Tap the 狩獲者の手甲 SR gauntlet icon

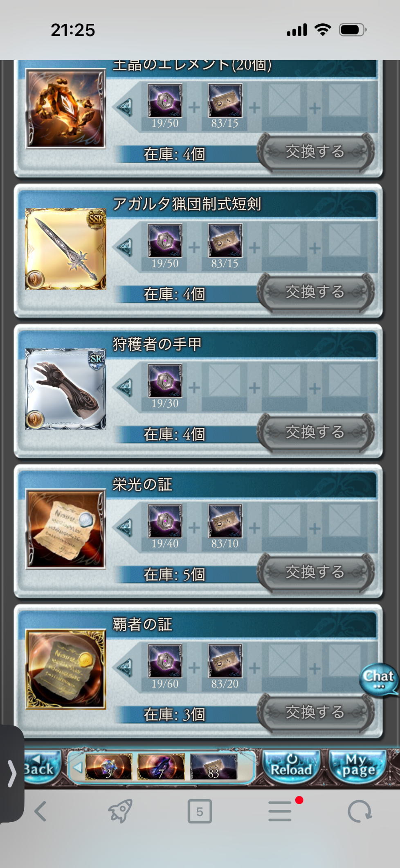point(66,389)
